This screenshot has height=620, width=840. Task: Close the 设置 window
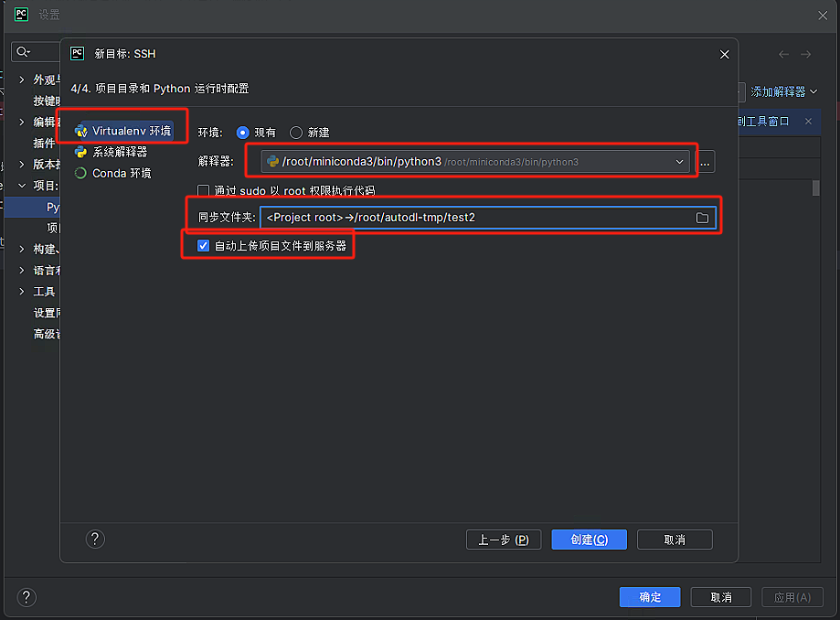coord(823,16)
